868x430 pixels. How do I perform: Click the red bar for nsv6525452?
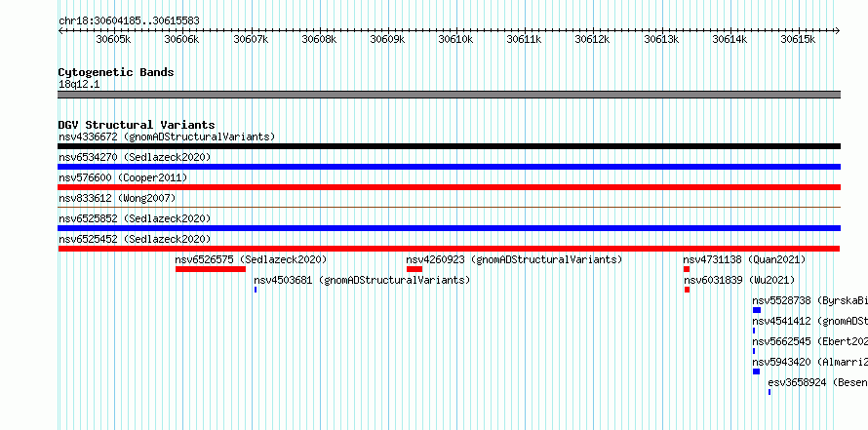click(x=449, y=249)
